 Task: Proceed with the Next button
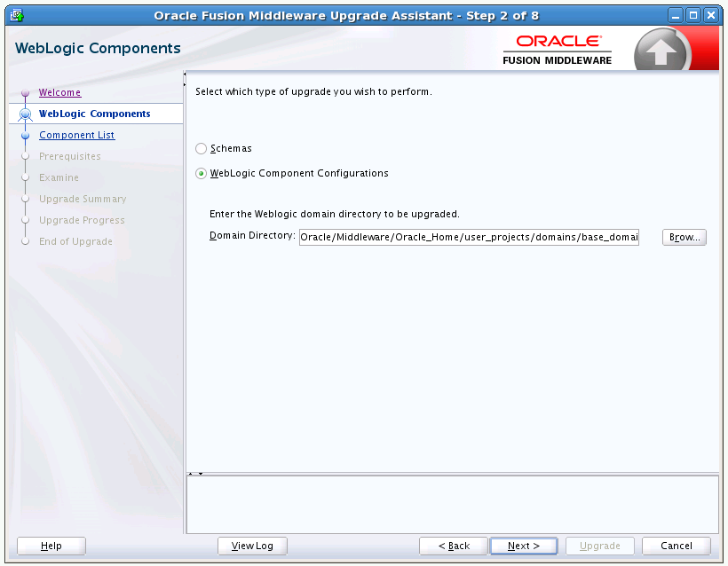[524, 546]
